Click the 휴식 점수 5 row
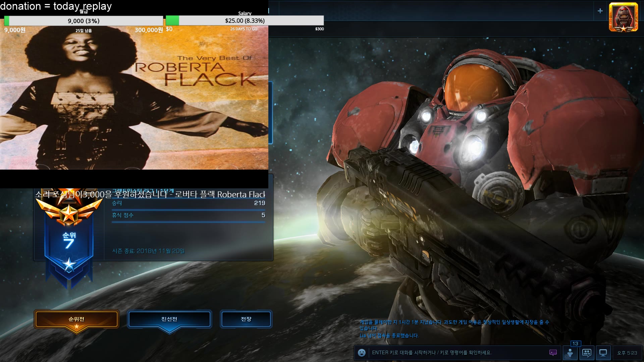The width and height of the screenshot is (644, 362). coord(189,215)
